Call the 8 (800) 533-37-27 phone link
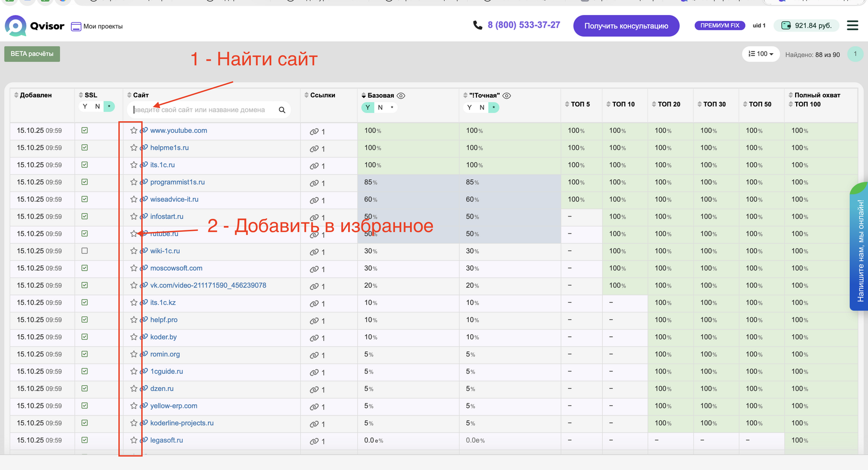Screen dimensions: 868x470 coord(524,25)
